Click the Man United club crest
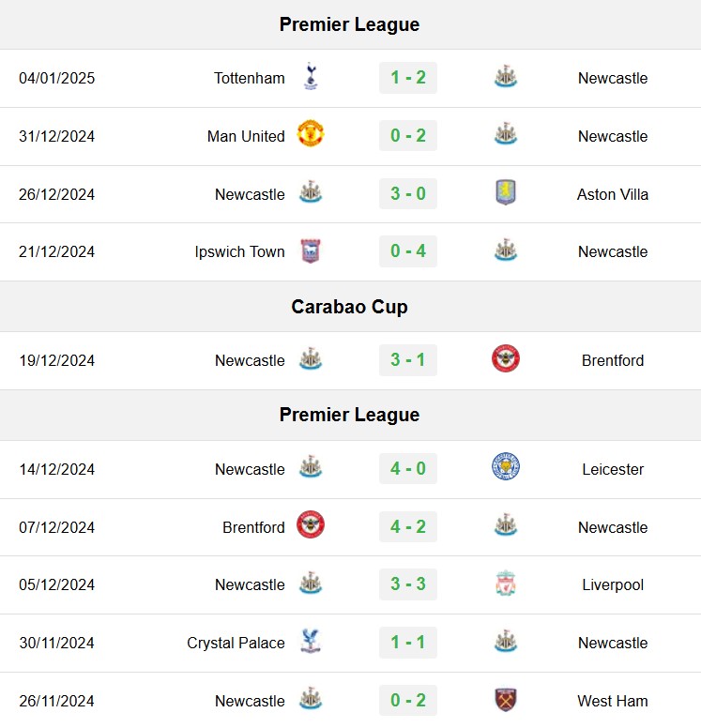701x728 pixels. tap(311, 134)
